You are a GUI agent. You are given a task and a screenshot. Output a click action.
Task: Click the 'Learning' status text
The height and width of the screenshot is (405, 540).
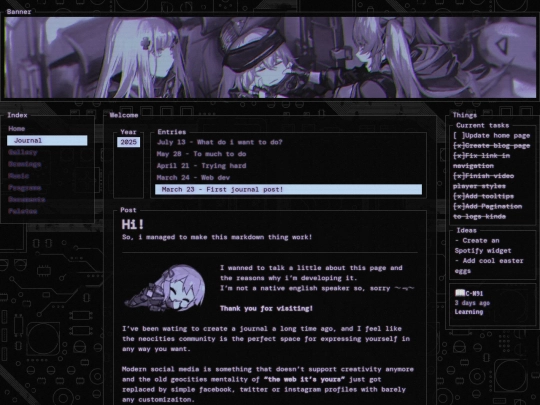tap(469, 312)
